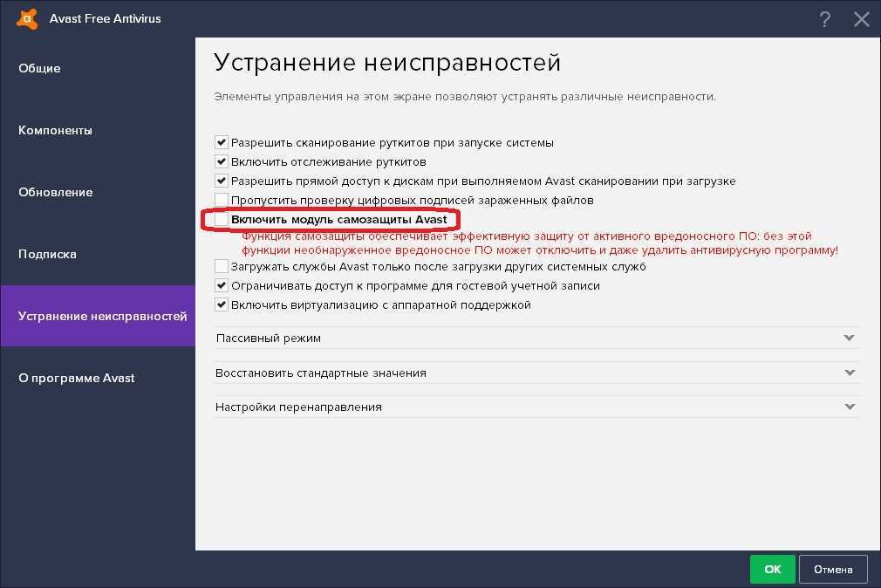Open help via the question mark icon

824,19
